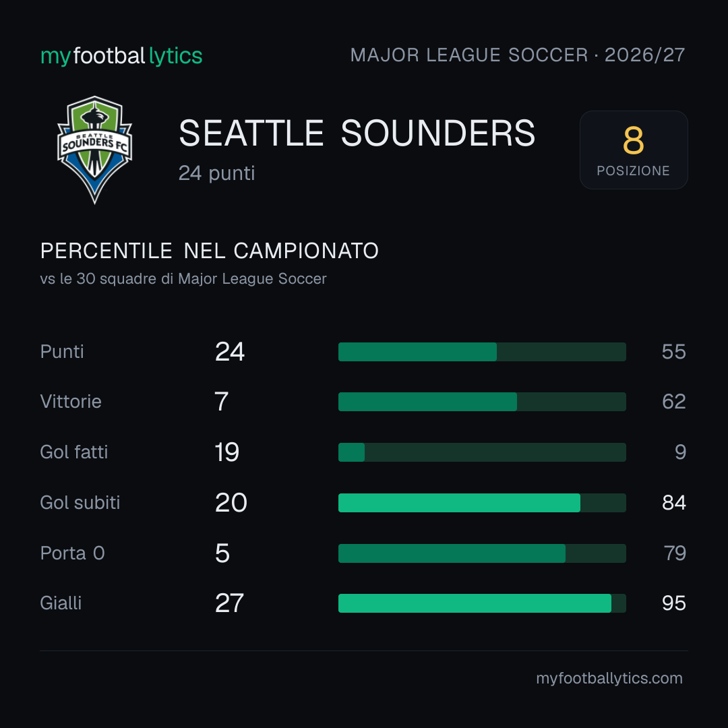Click the 24 punti subtitle
The height and width of the screenshot is (728, 728).
click(x=217, y=173)
